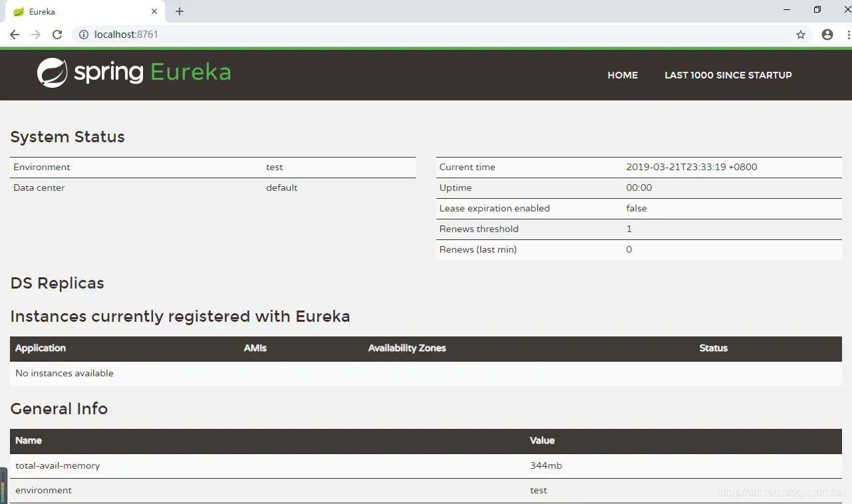852x504 pixels.
Task: Click the Renews (last min) label
Action: (478, 249)
